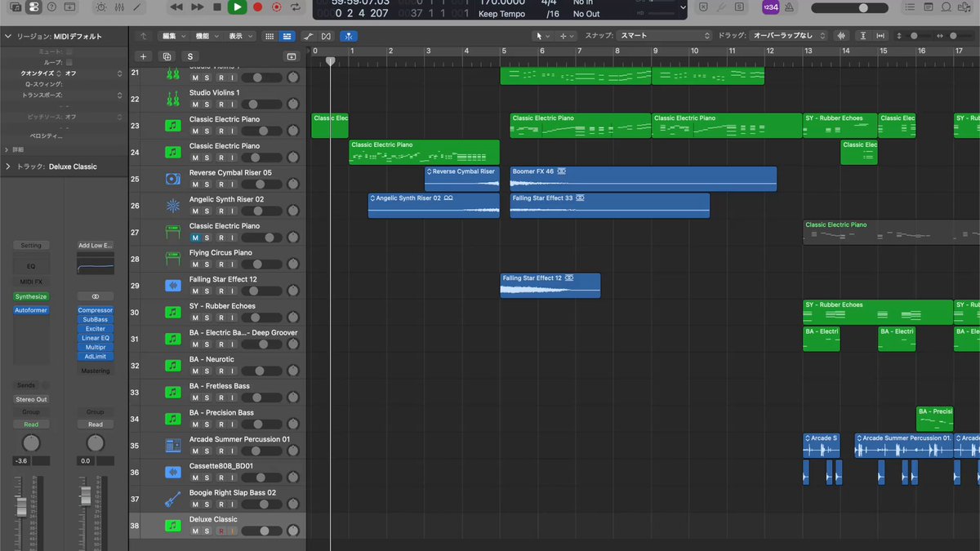Click the Synthesize instrument slot
This screenshot has width=980, height=551.
tap(31, 296)
